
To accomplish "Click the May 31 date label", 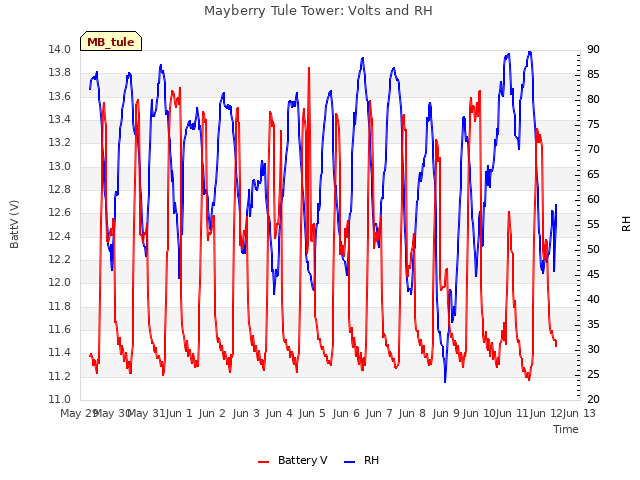I will pyautogui.click(x=146, y=413).
